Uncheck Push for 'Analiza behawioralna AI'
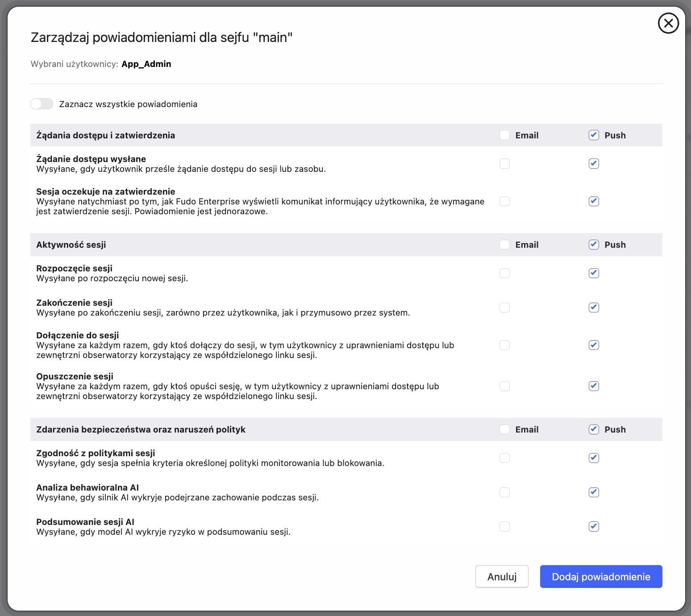This screenshot has height=616, width=691. point(594,492)
